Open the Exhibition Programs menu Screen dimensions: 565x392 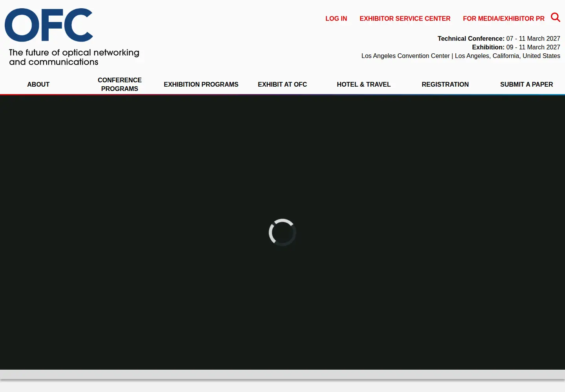(201, 84)
